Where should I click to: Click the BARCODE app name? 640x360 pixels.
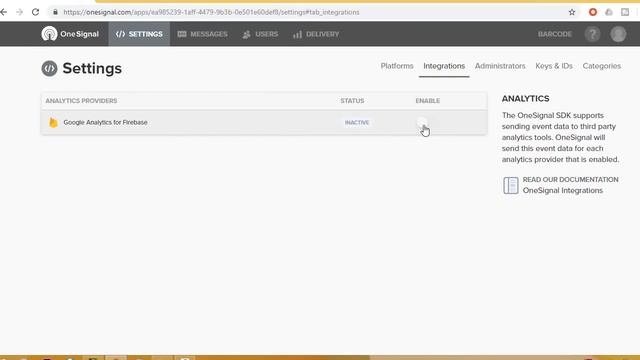pos(555,34)
